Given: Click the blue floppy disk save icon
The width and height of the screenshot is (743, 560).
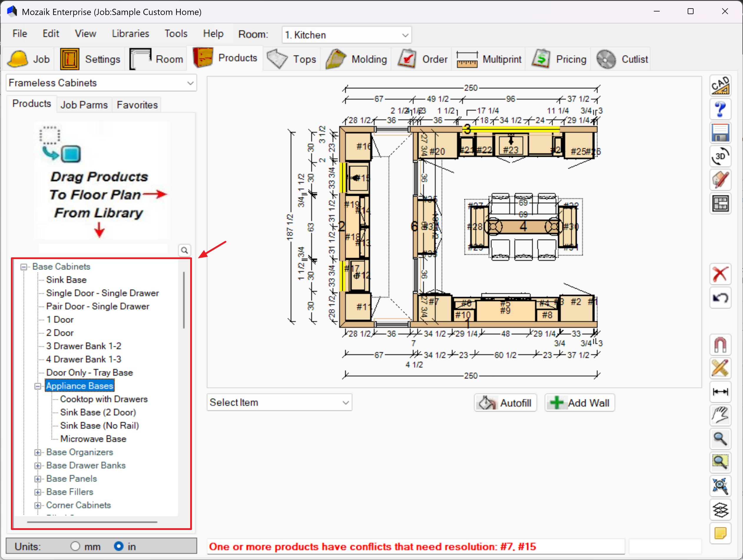Looking at the screenshot, I should 720,133.
